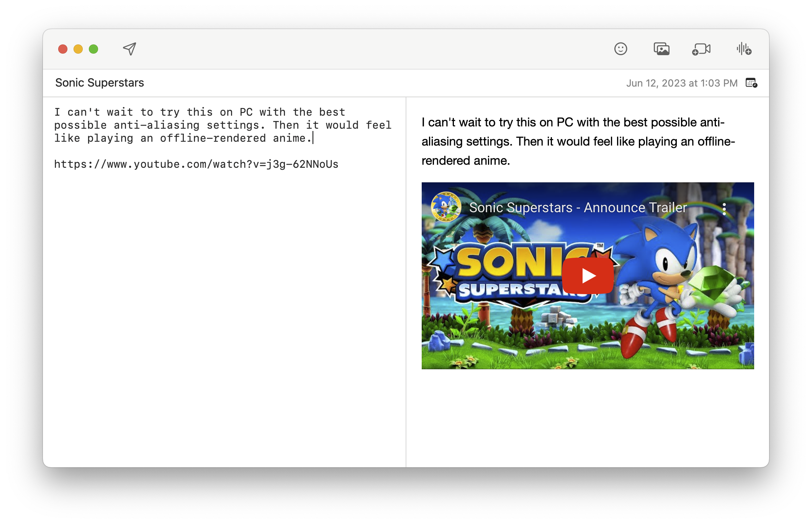Click the Sonic video thumbnail image
Viewport: 812px width, 524px height.
tap(498, 329)
